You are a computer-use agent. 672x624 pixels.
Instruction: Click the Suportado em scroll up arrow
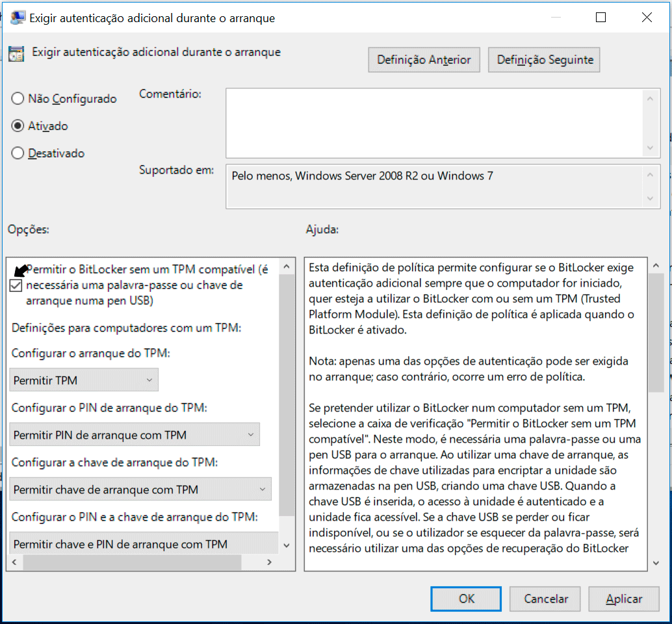click(x=650, y=174)
